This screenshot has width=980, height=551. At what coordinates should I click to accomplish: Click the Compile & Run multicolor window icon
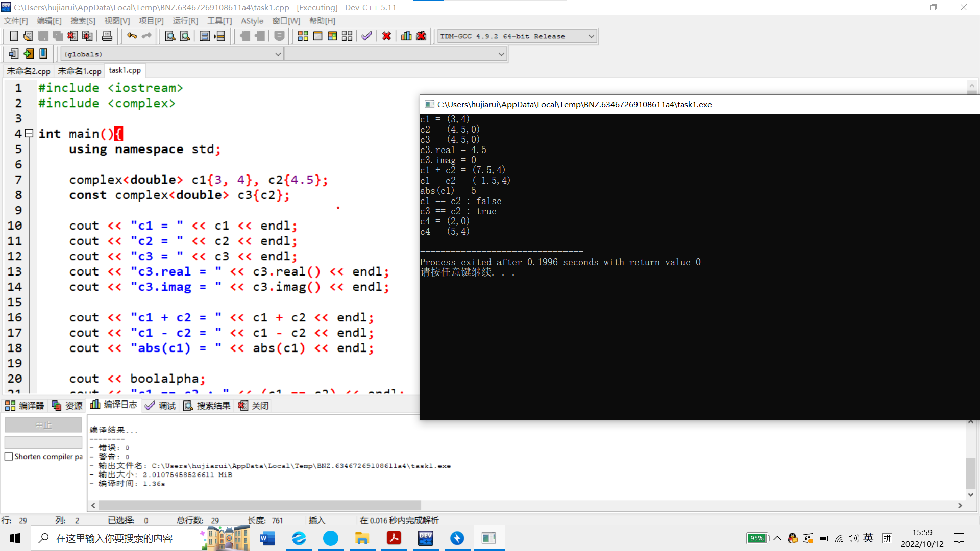tap(332, 36)
